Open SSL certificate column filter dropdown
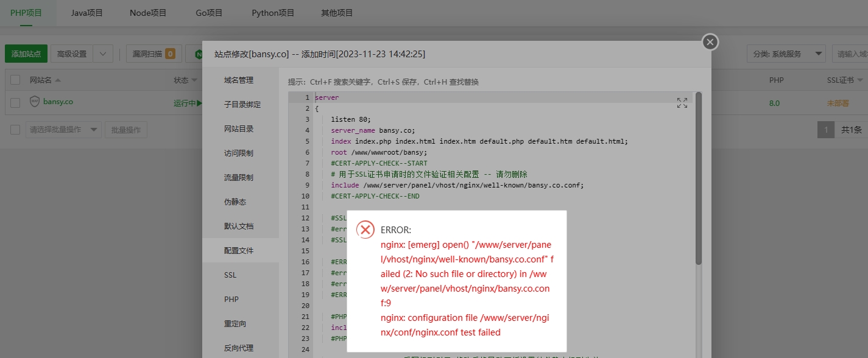The width and height of the screenshot is (868, 358). tap(859, 80)
